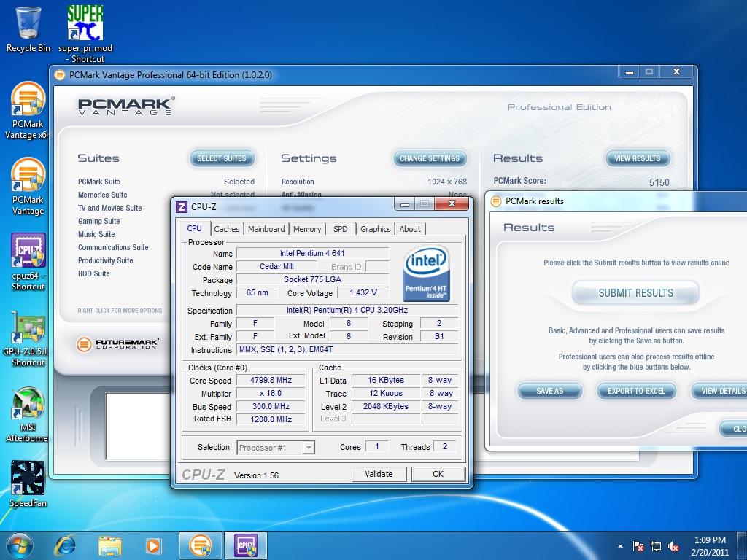Open the PCMark Vantage desktop shortcut
747x560 pixels.
coord(28,186)
